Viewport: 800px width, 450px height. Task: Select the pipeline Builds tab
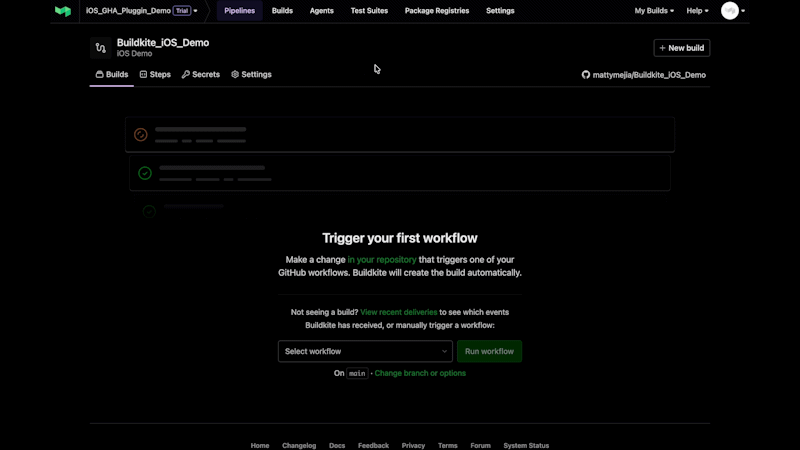coord(112,74)
